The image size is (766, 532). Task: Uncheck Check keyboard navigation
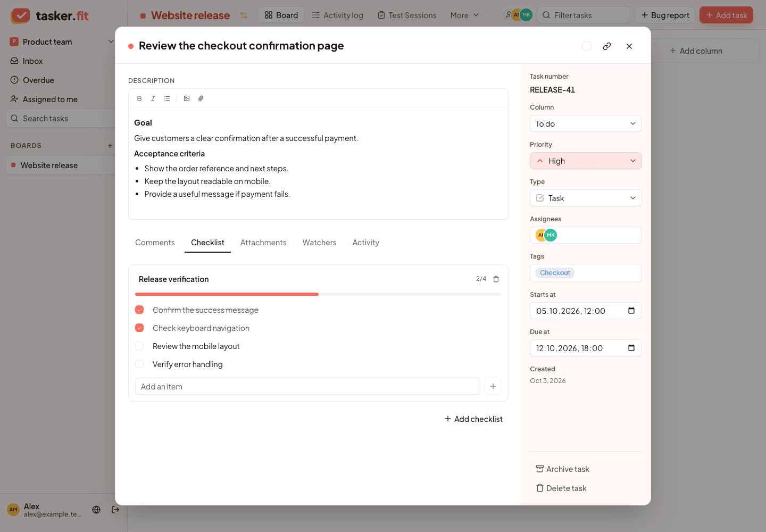click(139, 328)
